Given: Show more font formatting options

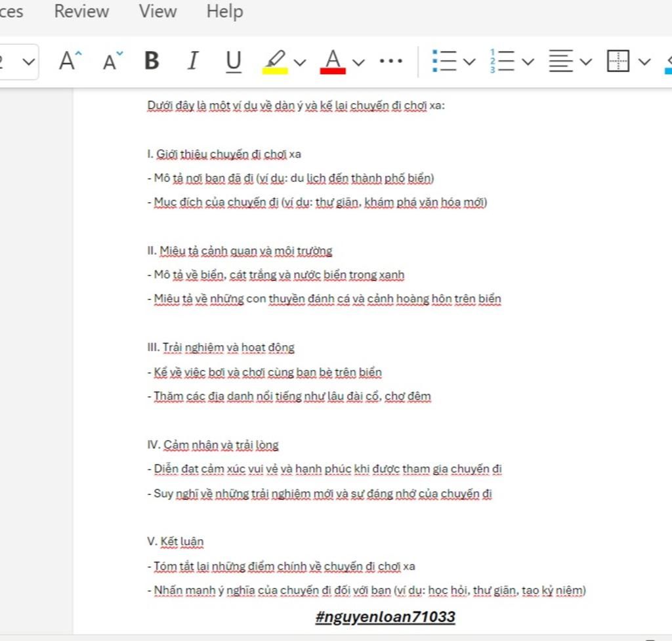Looking at the screenshot, I should tap(391, 61).
